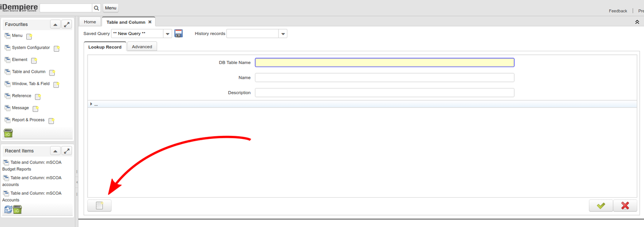Click the new record icon at bottom left
The image size is (644, 227).
(99, 206)
